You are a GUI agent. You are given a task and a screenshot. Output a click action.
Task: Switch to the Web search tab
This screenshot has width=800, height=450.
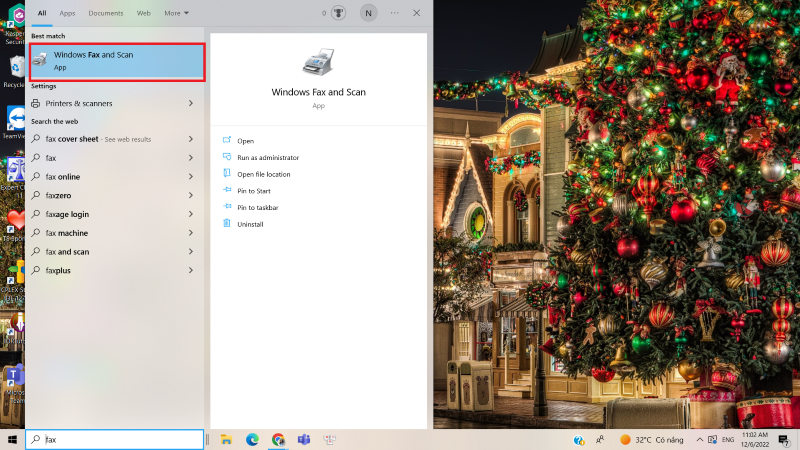pos(143,13)
